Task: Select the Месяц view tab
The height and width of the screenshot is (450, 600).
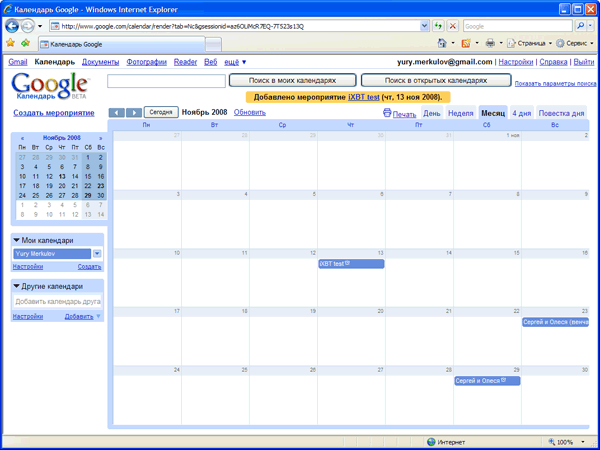Action: [x=493, y=113]
